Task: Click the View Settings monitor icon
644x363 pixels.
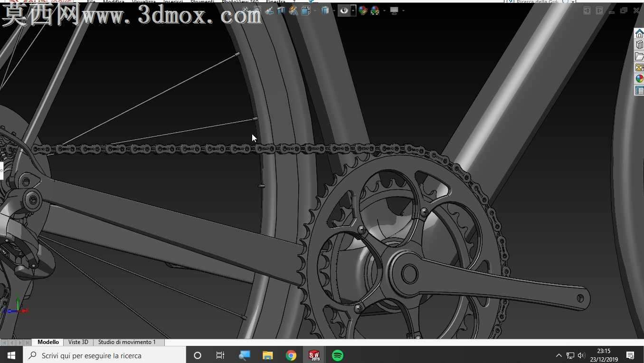Action: pos(394,10)
